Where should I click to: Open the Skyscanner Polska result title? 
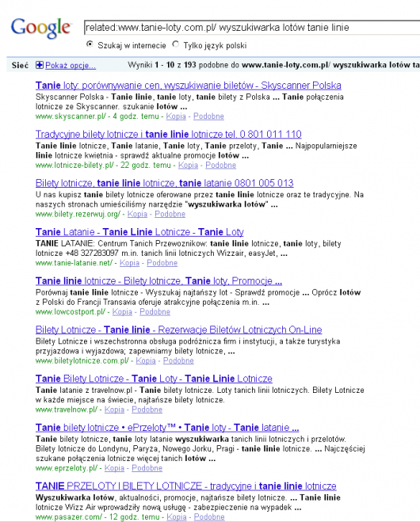pyautogui.click(x=188, y=86)
